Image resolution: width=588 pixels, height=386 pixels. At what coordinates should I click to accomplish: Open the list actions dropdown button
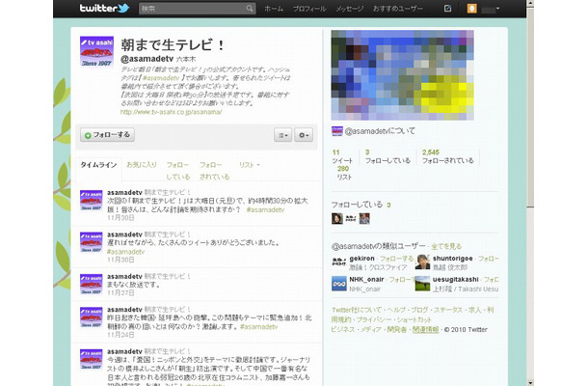[x=282, y=135]
